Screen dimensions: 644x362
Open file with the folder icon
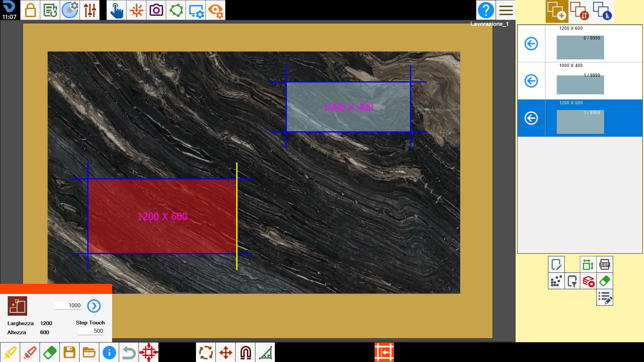(x=89, y=352)
